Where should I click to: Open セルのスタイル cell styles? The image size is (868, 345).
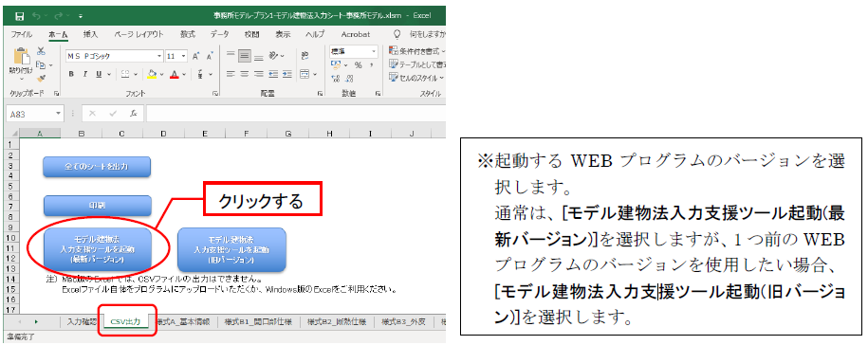click(x=417, y=78)
